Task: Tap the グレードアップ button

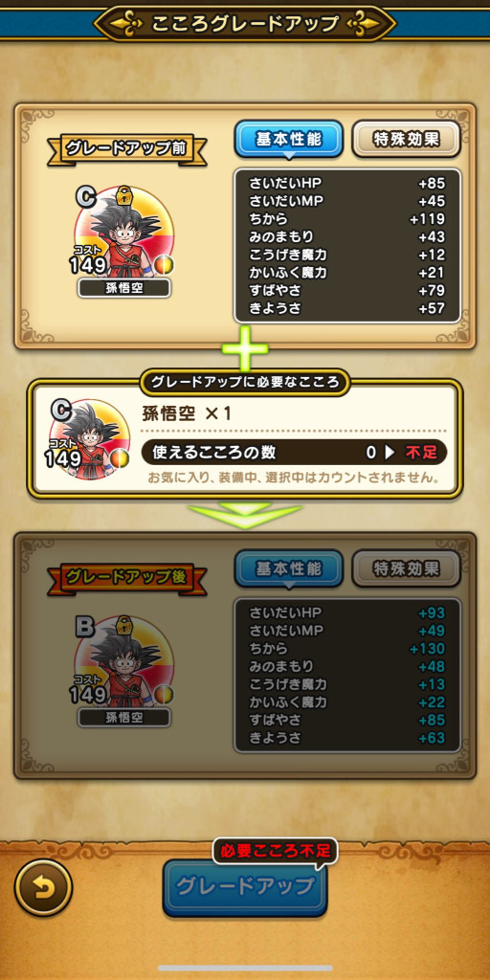Action: 245,887
